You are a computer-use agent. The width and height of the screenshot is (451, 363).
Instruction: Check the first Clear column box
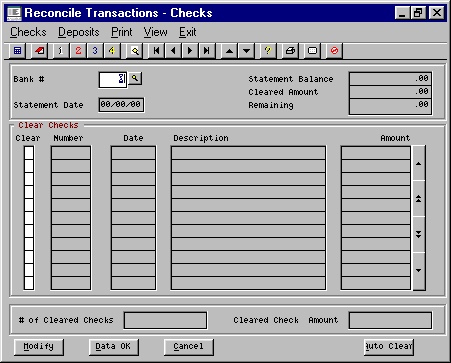29,153
